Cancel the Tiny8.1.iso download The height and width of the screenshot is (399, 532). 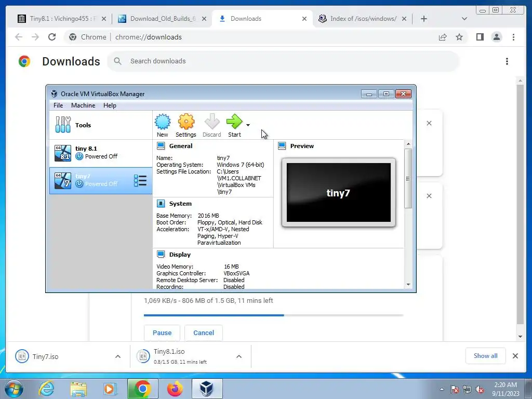pos(204,333)
